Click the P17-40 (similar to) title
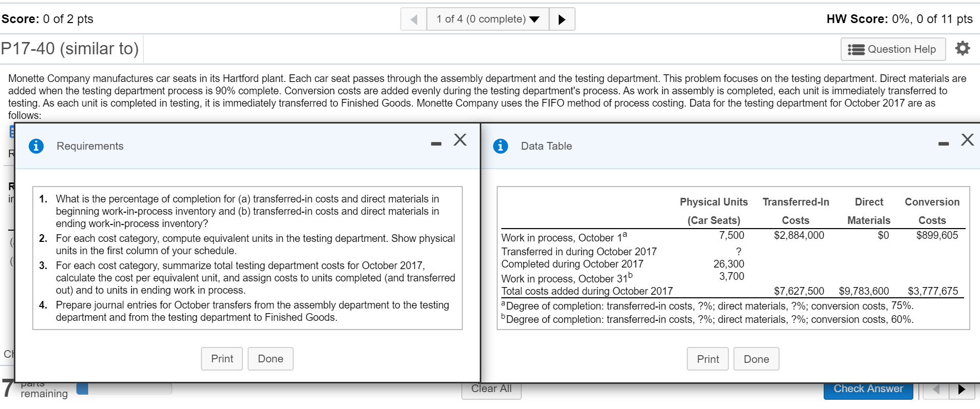The image size is (980, 409). [70, 49]
